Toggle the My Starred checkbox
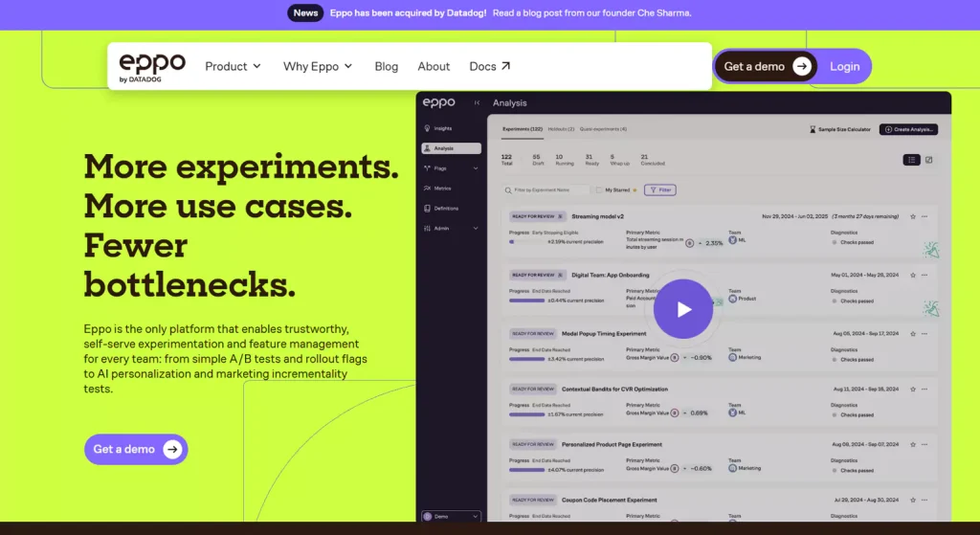 (x=599, y=190)
